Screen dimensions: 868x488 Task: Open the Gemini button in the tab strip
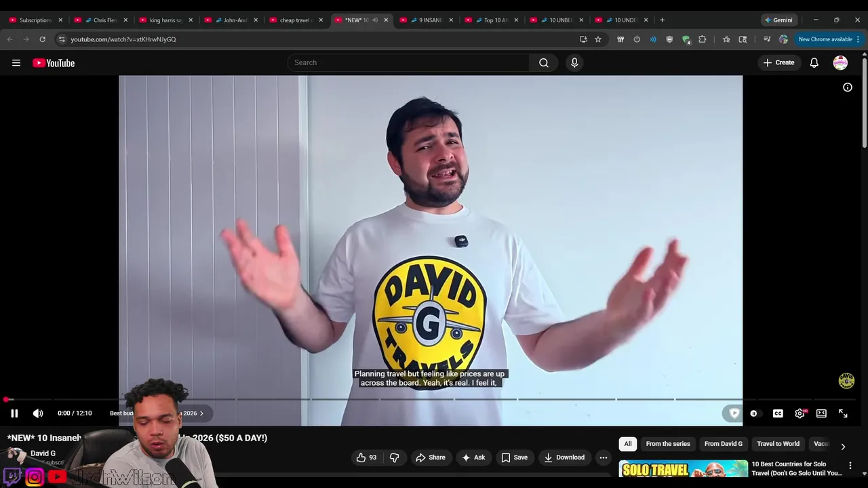[x=778, y=20]
